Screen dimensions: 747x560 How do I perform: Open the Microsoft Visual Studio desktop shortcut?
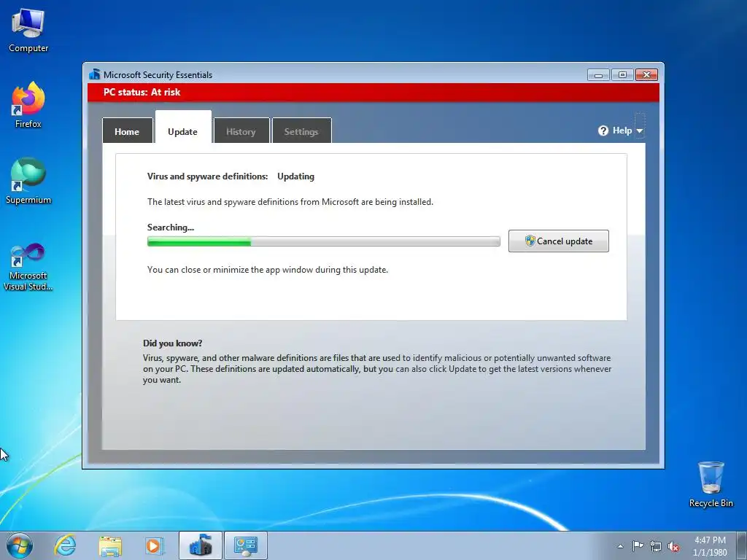click(x=28, y=267)
